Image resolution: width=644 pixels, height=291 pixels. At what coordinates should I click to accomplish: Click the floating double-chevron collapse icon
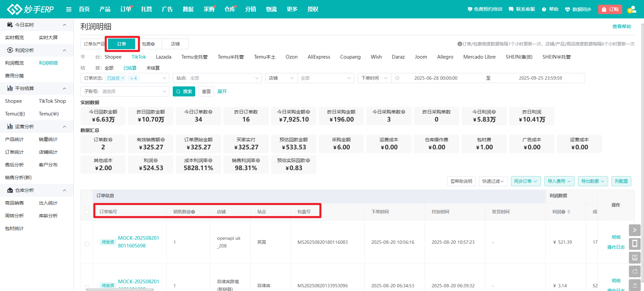pyautogui.click(x=635, y=230)
